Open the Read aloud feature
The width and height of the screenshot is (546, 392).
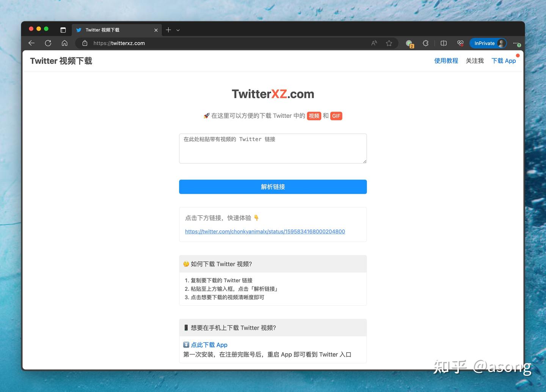373,43
